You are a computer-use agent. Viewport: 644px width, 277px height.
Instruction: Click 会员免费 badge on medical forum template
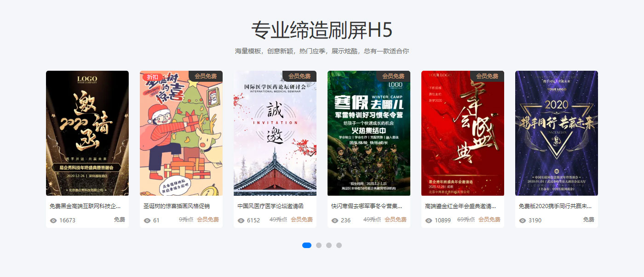[299, 76]
